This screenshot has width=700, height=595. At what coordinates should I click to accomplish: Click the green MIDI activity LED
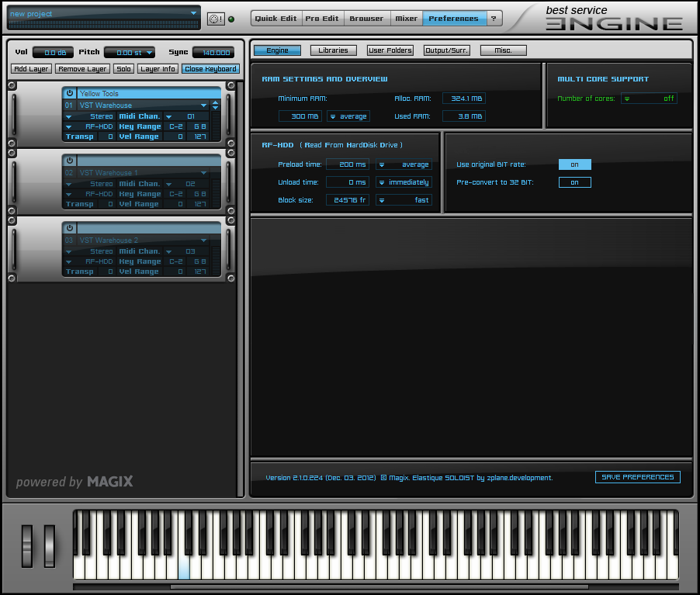(231, 19)
